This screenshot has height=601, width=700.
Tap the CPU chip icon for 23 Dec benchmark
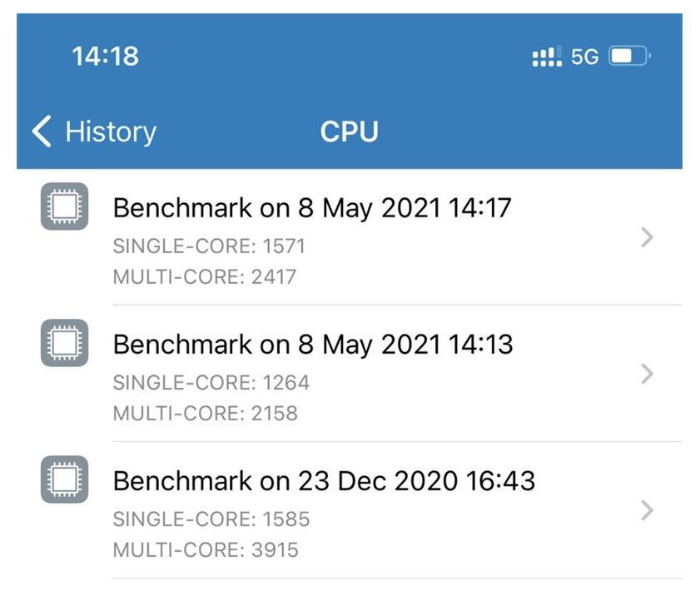(65, 479)
